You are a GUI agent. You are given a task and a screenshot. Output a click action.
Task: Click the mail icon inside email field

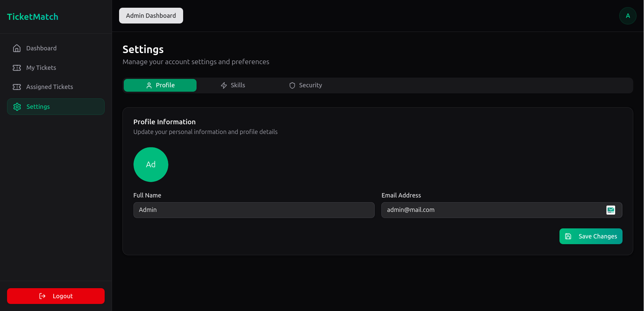(x=611, y=210)
